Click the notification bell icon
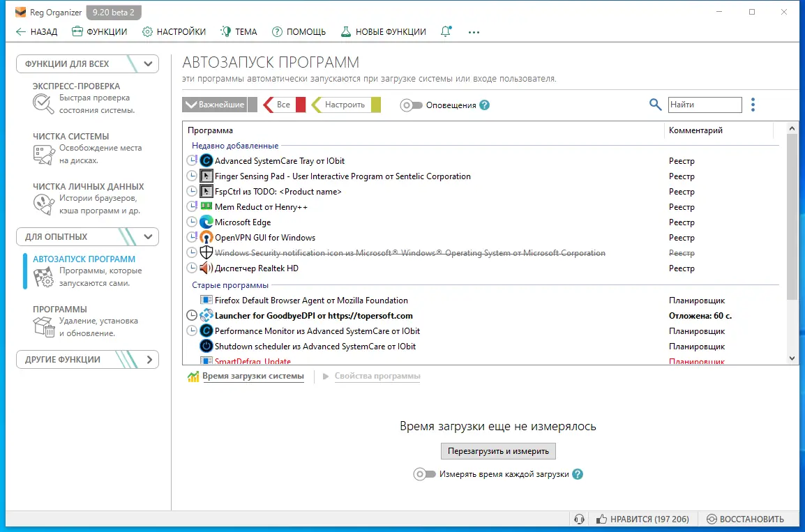This screenshot has height=532, width=805. coord(446,31)
